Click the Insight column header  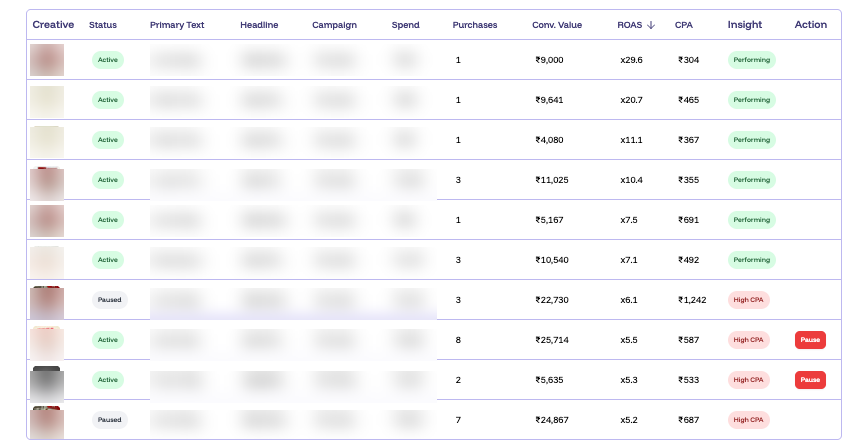[x=745, y=25]
